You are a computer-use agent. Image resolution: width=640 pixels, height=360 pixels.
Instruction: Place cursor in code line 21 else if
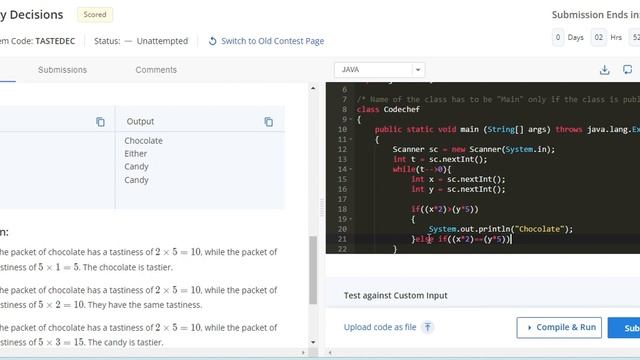coord(461,239)
